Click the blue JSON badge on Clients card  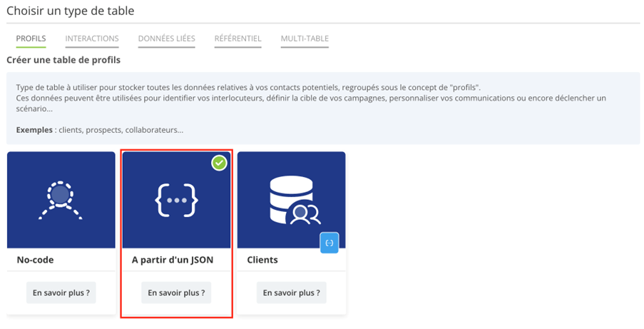[x=329, y=243]
